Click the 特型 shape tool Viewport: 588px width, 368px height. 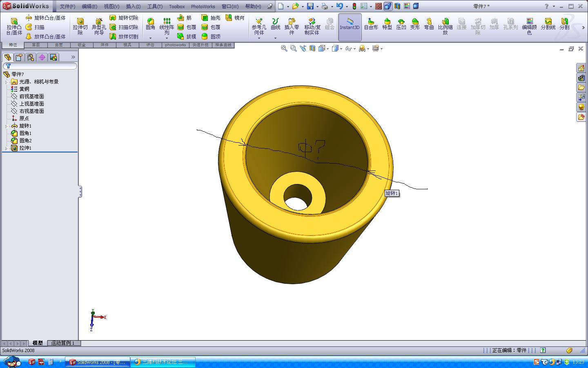[x=387, y=24]
